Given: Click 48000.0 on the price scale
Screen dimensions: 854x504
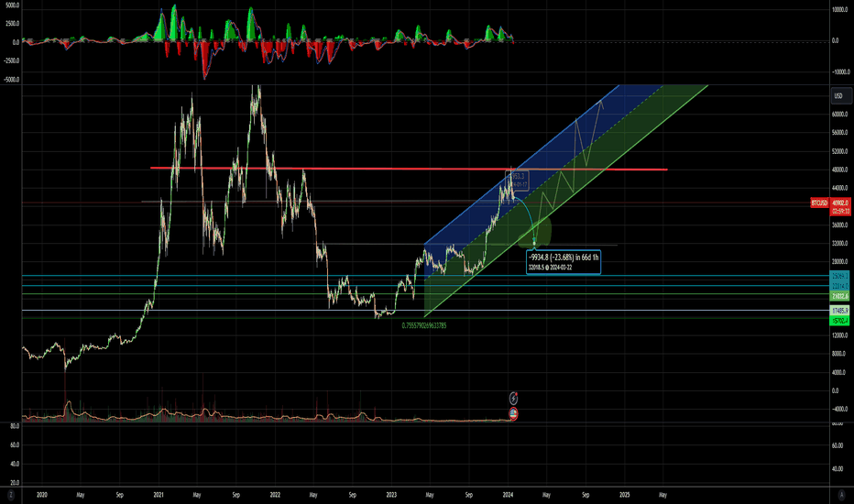Looking at the screenshot, I should [x=839, y=170].
